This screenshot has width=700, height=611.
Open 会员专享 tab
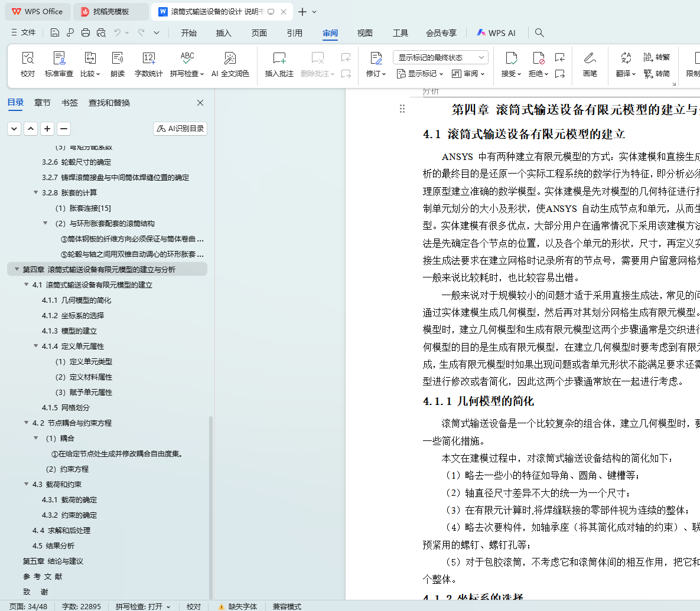tap(441, 33)
